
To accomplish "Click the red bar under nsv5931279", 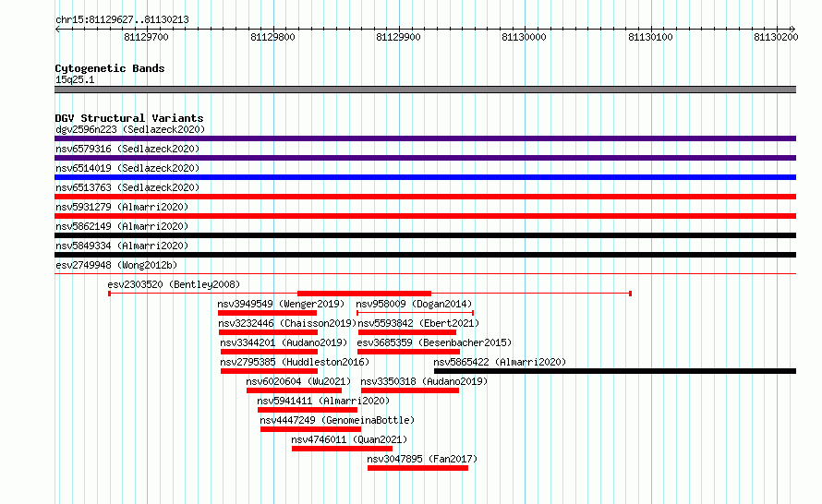I will click(425, 216).
